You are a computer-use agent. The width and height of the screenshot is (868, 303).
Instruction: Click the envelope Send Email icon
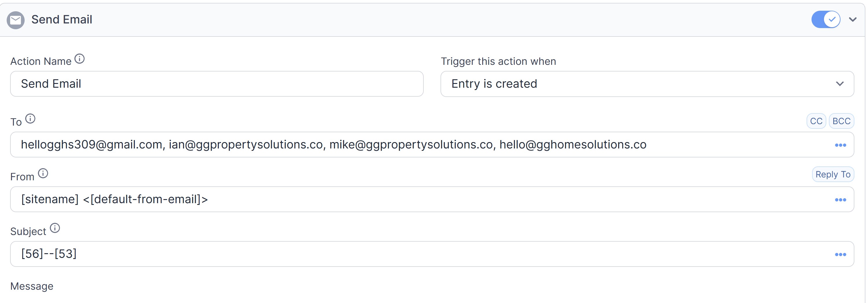point(16,20)
